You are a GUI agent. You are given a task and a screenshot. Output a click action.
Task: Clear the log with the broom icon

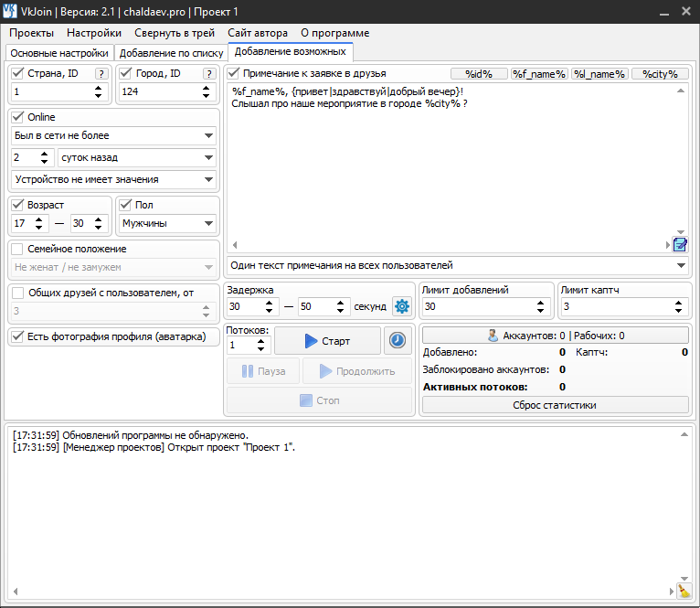684,592
